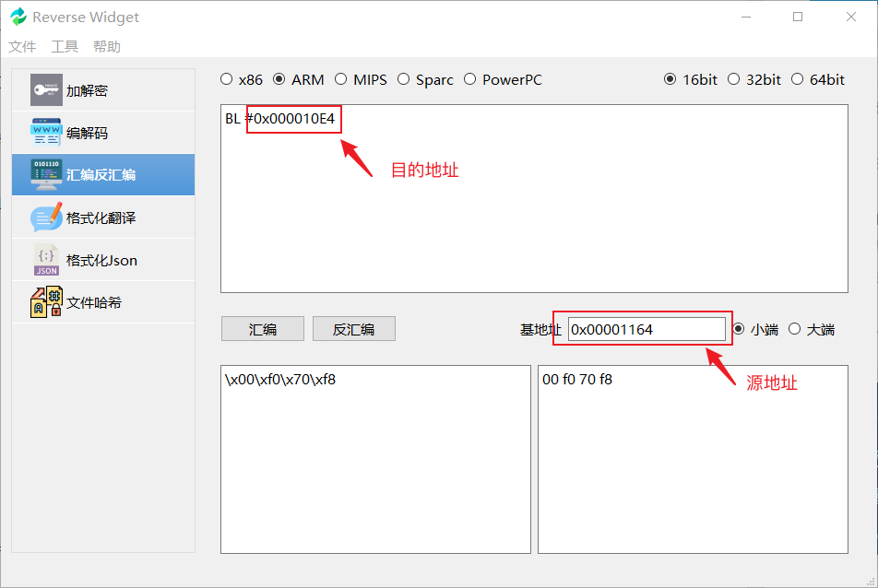
Task: Click in the assembly code text area
Action: pyautogui.click(x=534, y=198)
